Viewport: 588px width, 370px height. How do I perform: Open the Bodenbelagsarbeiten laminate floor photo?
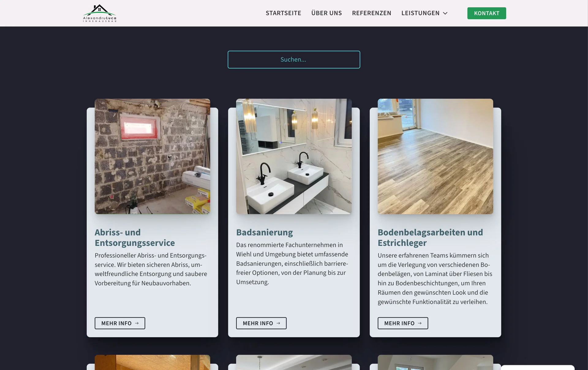click(435, 156)
